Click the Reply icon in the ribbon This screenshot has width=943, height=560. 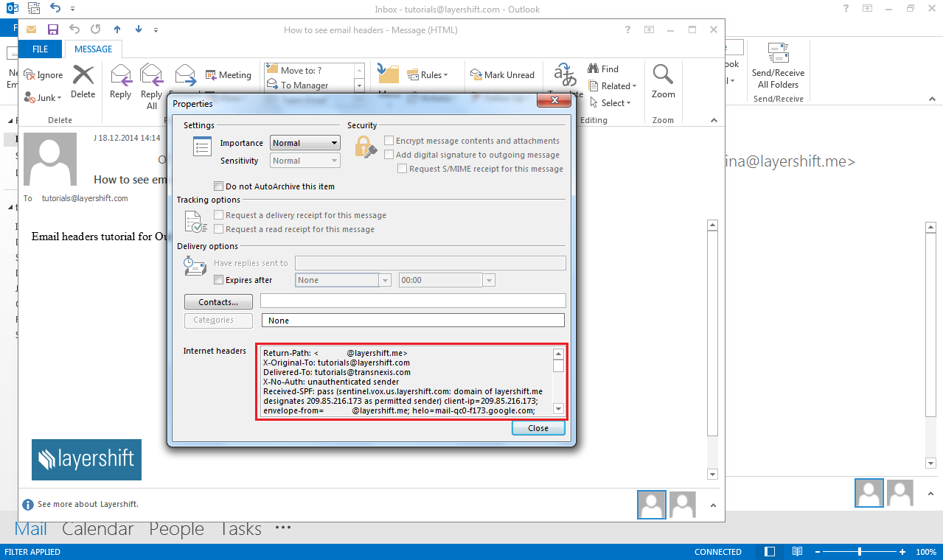tap(120, 74)
